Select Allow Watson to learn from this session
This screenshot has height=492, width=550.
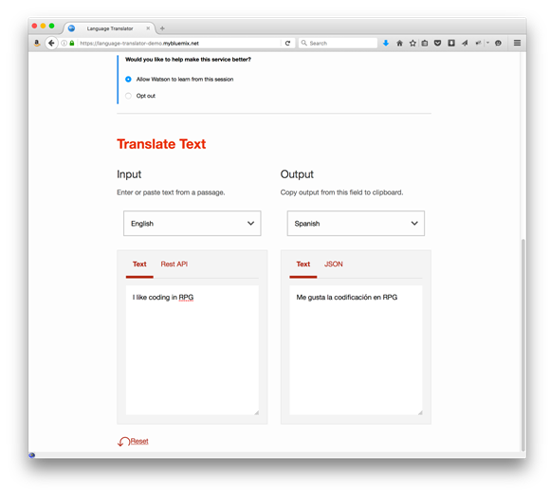point(128,79)
